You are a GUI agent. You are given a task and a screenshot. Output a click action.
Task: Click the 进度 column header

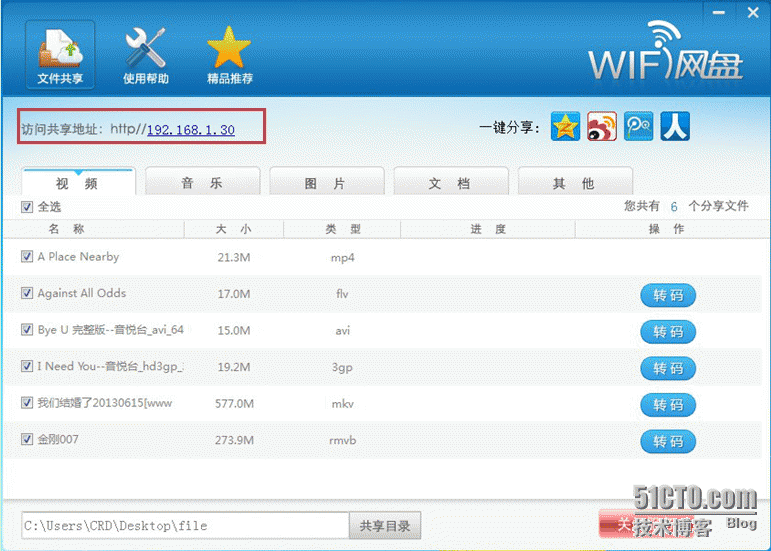click(488, 229)
